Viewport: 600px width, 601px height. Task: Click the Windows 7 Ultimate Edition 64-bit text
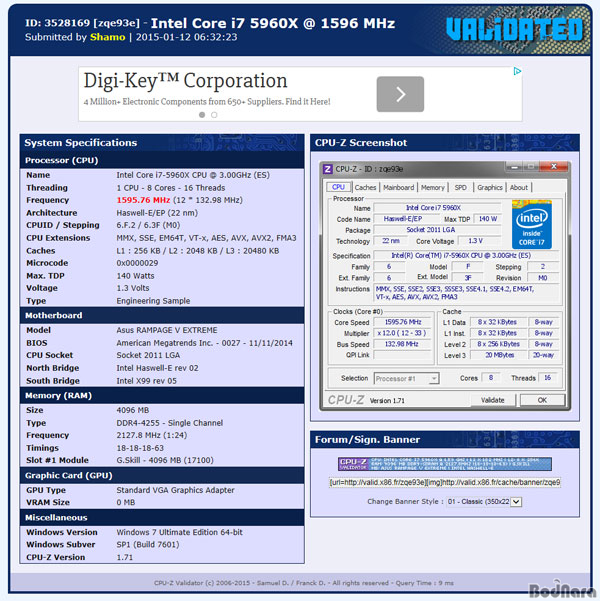point(179,532)
